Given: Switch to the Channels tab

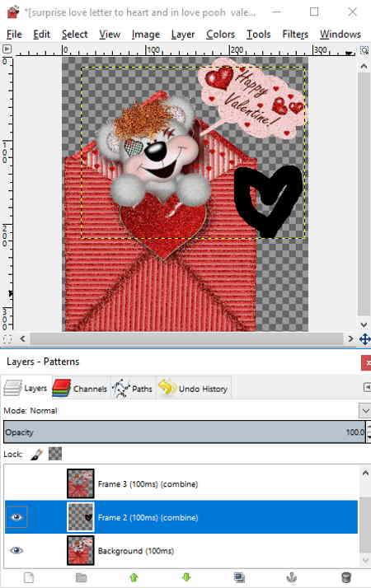Looking at the screenshot, I should tap(80, 388).
